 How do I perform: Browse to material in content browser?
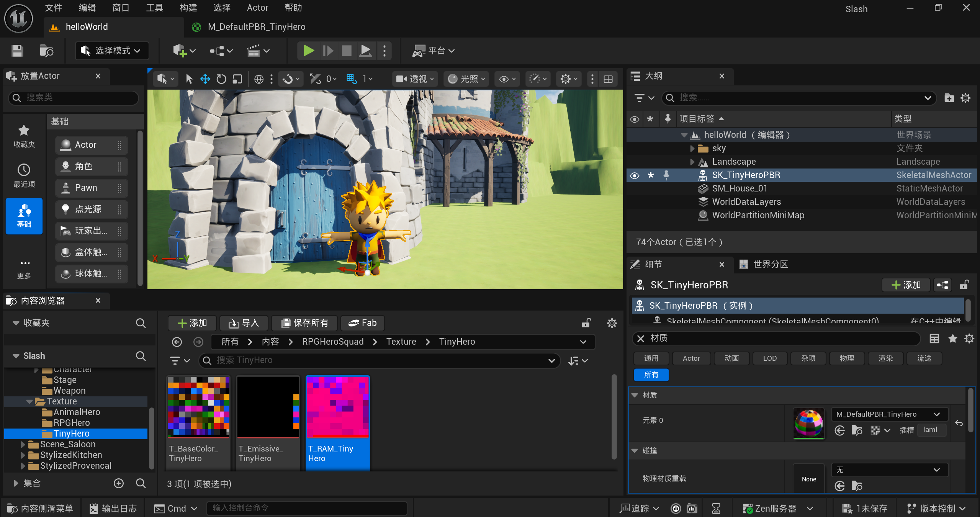pyautogui.click(x=857, y=430)
